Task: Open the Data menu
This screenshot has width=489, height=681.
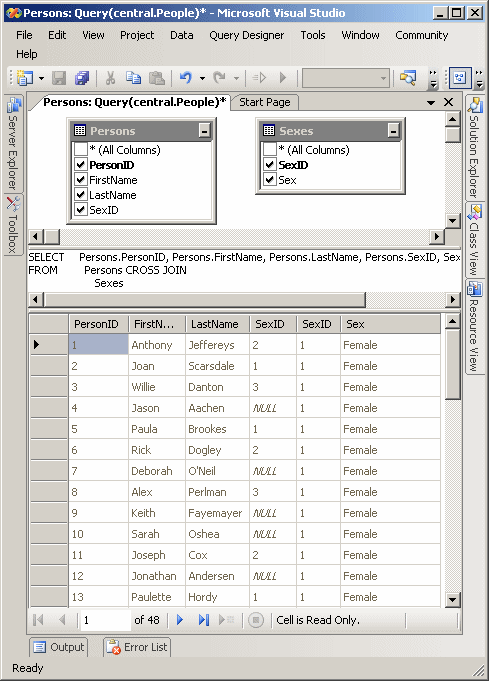Action: point(182,35)
